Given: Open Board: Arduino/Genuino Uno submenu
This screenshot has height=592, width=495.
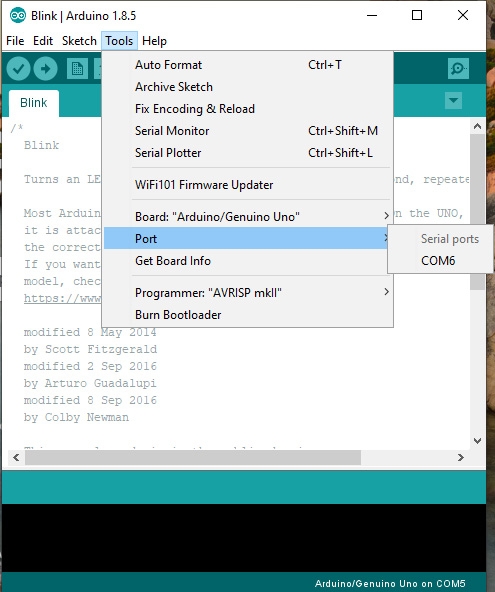Looking at the screenshot, I should (248, 217).
